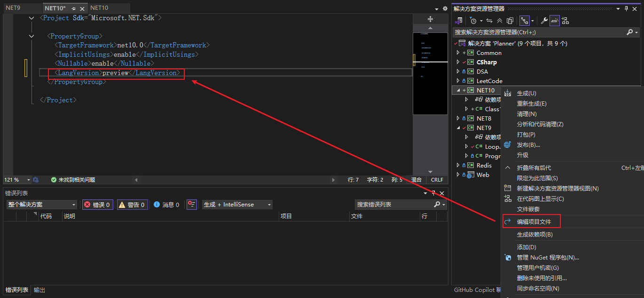
Task: Switch to the 输出 bottom tab
Action: (39, 290)
